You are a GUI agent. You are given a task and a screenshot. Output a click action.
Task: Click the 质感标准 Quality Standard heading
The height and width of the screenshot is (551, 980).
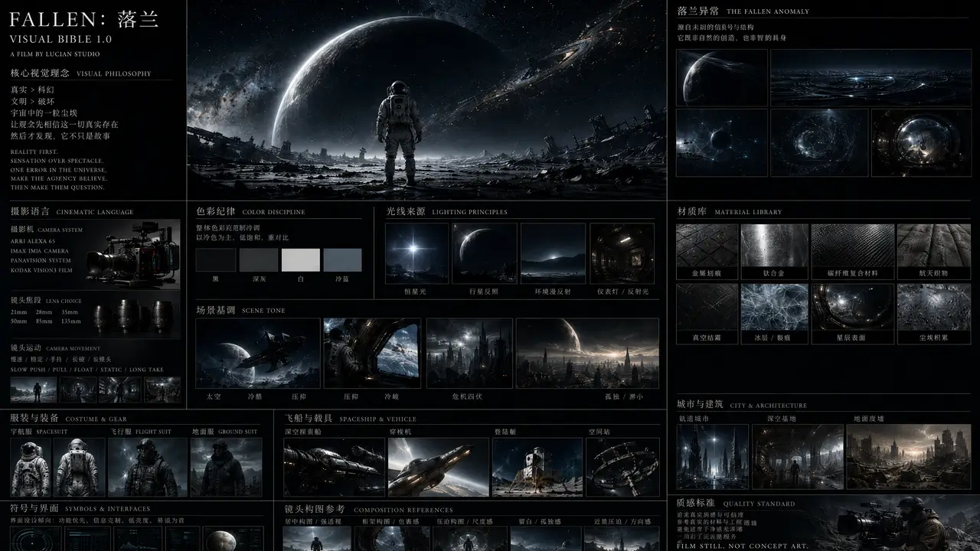click(736, 504)
